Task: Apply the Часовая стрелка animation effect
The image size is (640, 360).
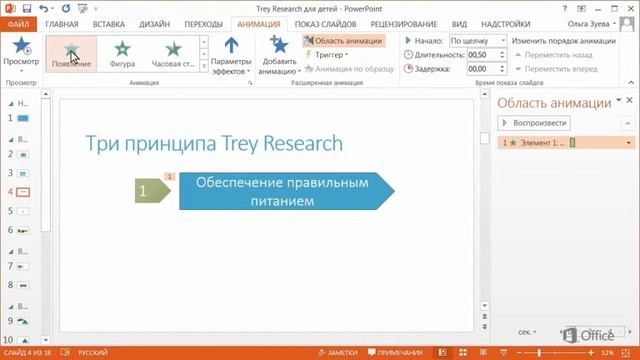Action: [x=173, y=54]
